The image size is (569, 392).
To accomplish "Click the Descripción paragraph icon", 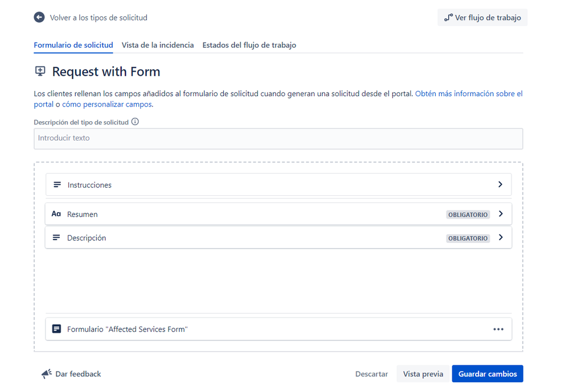I will (56, 238).
